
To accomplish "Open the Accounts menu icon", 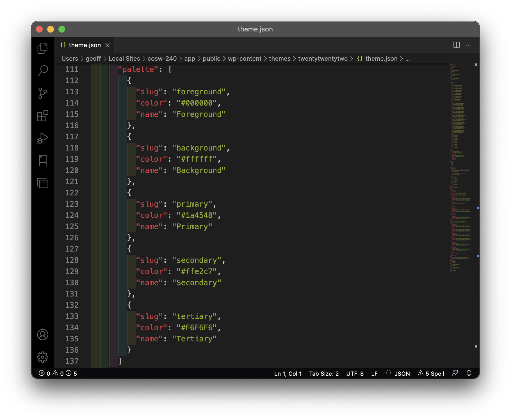I will pyautogui.click(x=43, y=335).
